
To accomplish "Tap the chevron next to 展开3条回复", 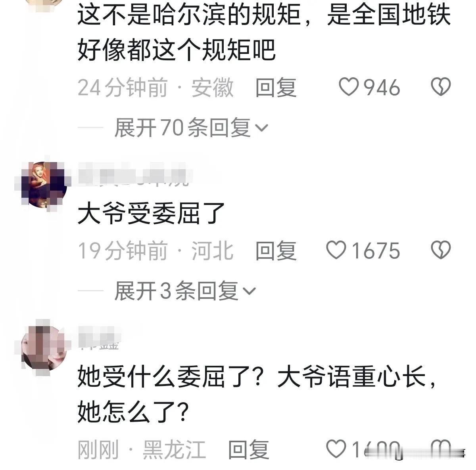I will [249, 292].
